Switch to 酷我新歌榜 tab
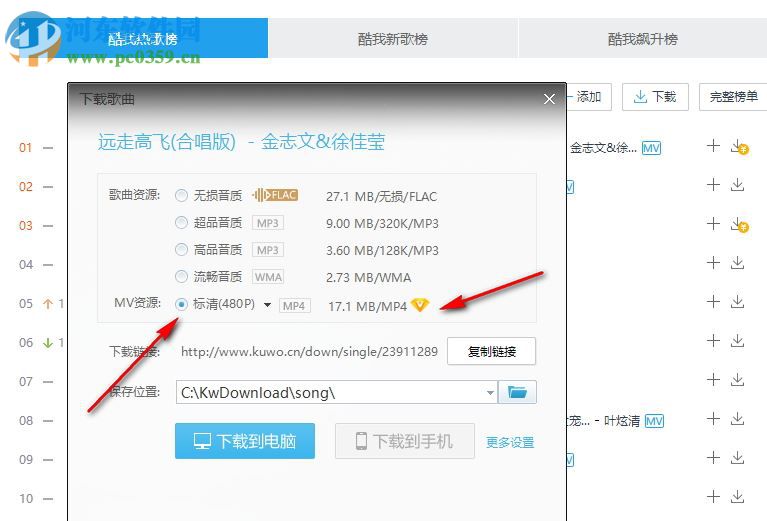 click(393, 39)
